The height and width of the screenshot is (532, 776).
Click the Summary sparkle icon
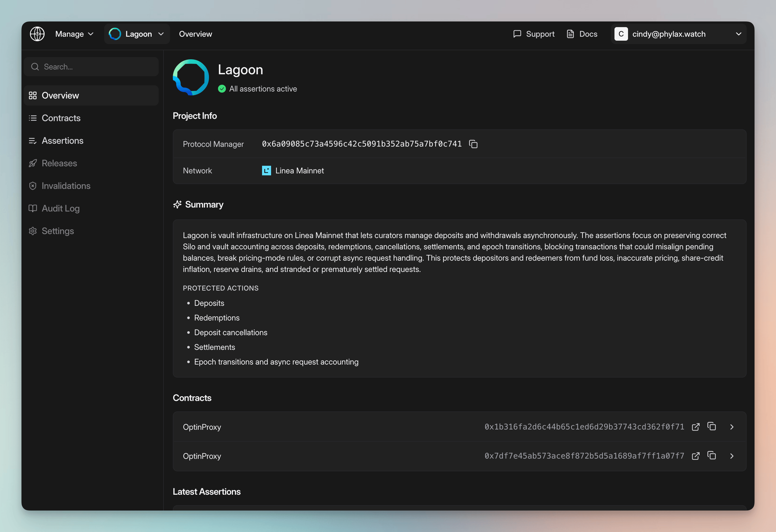pyautogui.click(x=177, y=204)
